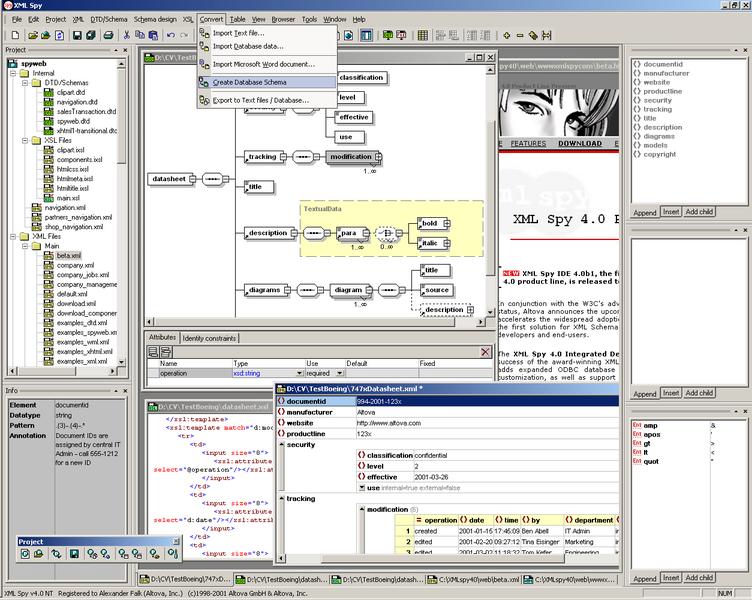Click Save Project icon in floating Project toolbar
752x600 pixels.
tap(74, 554)
